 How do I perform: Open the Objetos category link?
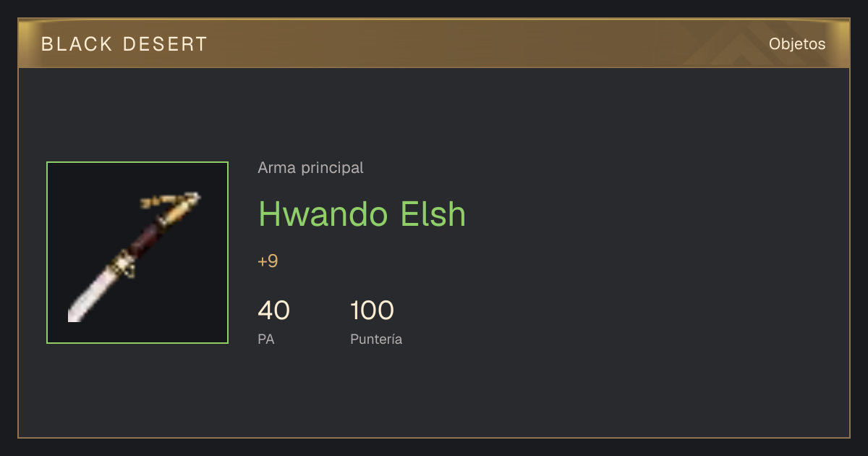tap(797, 43)
